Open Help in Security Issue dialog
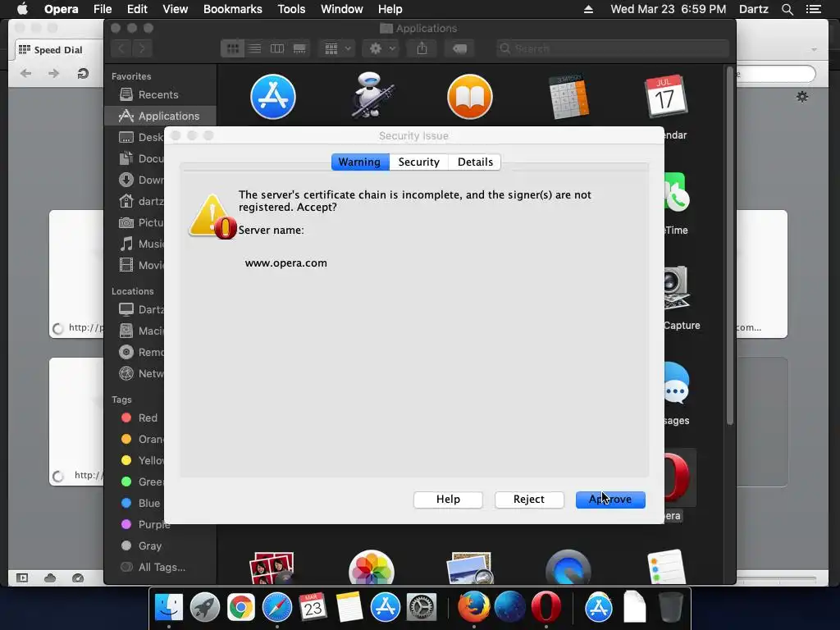 coord(448,500)
